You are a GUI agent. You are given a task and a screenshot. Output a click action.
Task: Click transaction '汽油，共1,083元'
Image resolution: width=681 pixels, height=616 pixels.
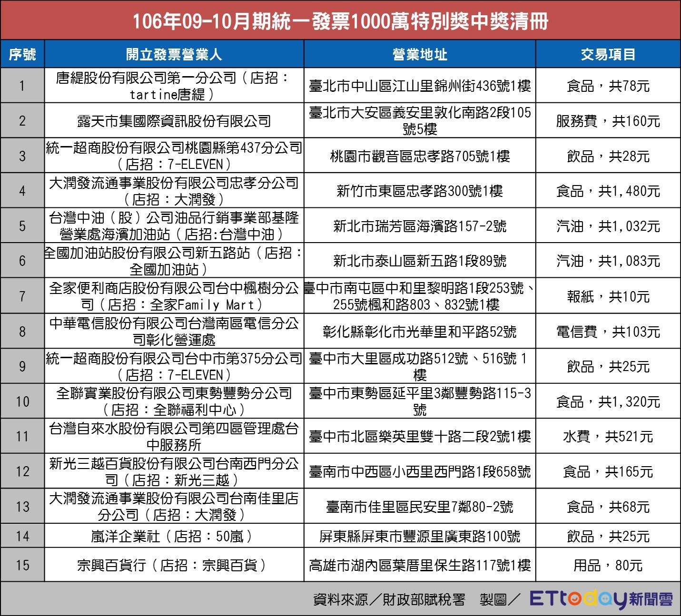coord(608,261)
